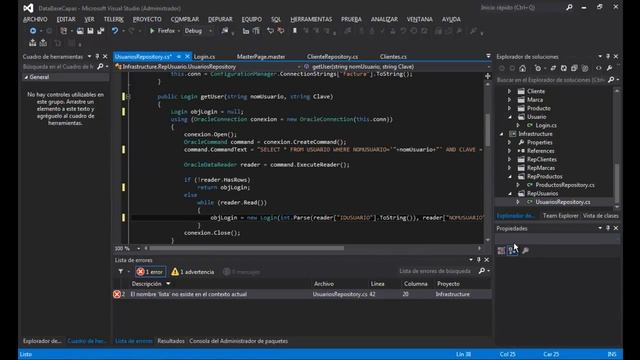Select UsuariosRepository.cs in Solution Explorer
This screenshot has width=640, height=360.
coord(562,202)
